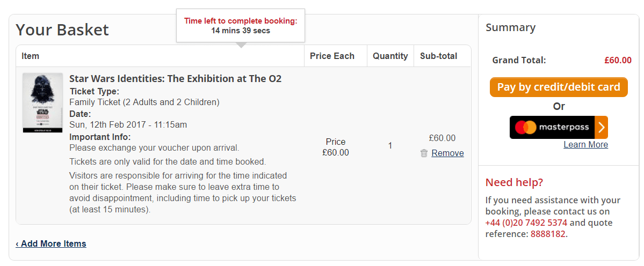Click the time left to complete booking popup
644x266 pixels.
click(241, 25)
